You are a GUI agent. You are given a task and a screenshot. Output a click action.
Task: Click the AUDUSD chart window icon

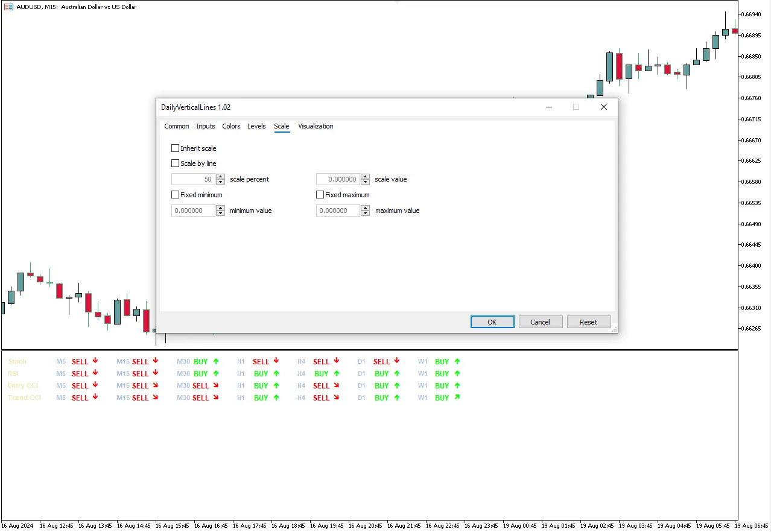[8, 7]
